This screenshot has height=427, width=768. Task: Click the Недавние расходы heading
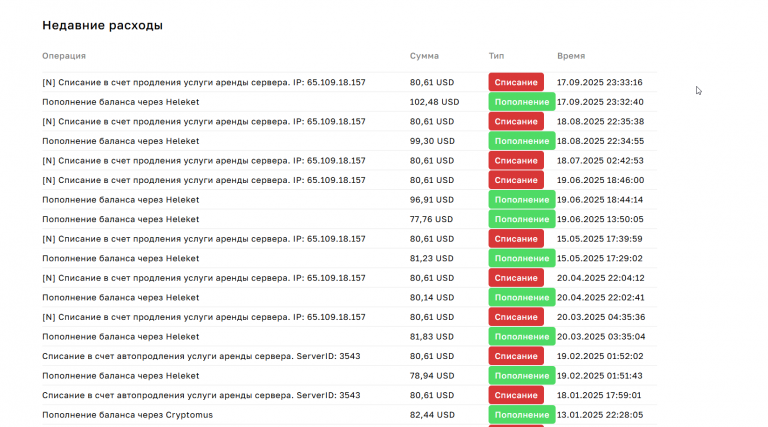pyautogui.click(x=102, y=25)
